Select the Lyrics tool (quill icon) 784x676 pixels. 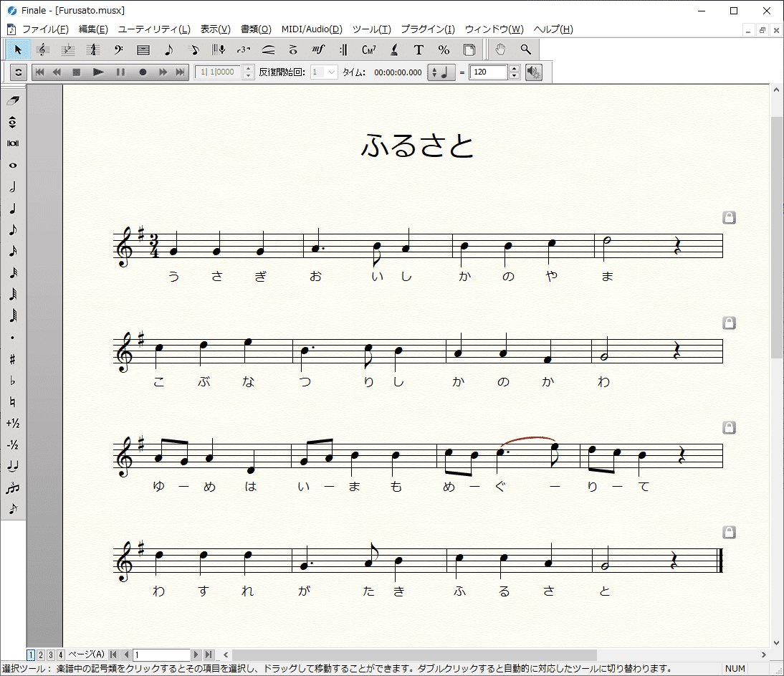click(394, 49)
